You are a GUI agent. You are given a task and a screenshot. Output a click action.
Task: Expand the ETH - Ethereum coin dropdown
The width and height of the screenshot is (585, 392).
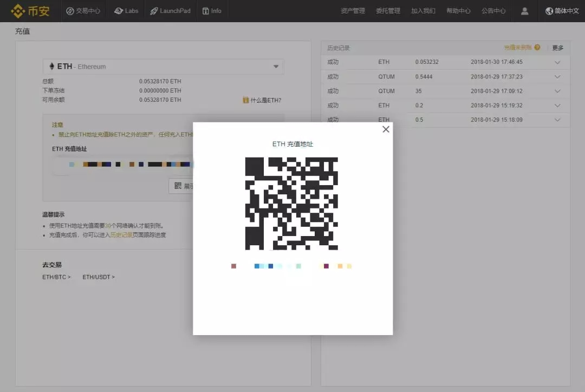pyautogui.click(x=163, y=67)
